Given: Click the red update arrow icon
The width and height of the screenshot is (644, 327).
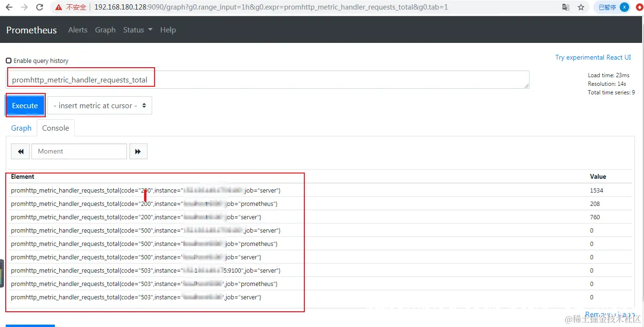Looking at the screenshot, I should 639,7.
